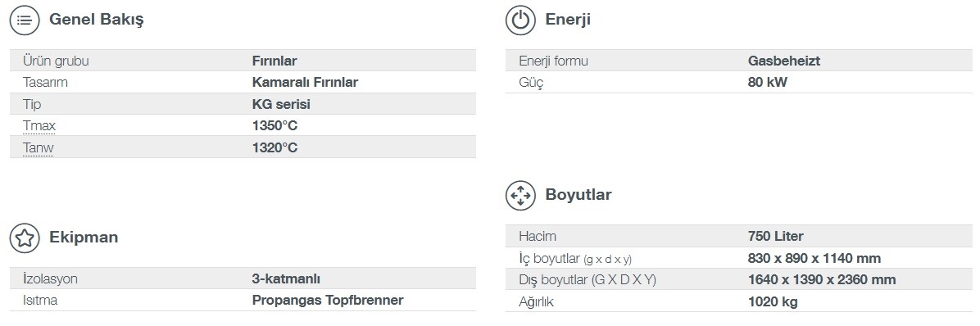Click the 830 x 890 x 1140 mm value
This screenshot has height=326, width=980.
[814, 259]
